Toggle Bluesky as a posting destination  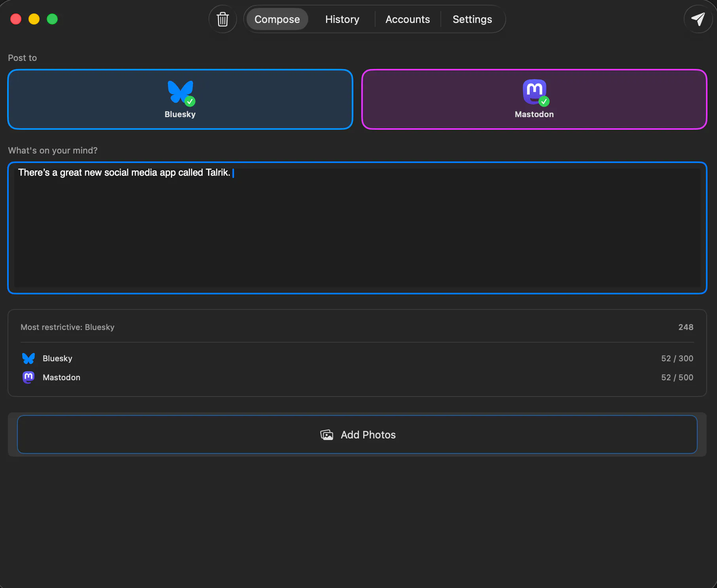coord(180,99)
